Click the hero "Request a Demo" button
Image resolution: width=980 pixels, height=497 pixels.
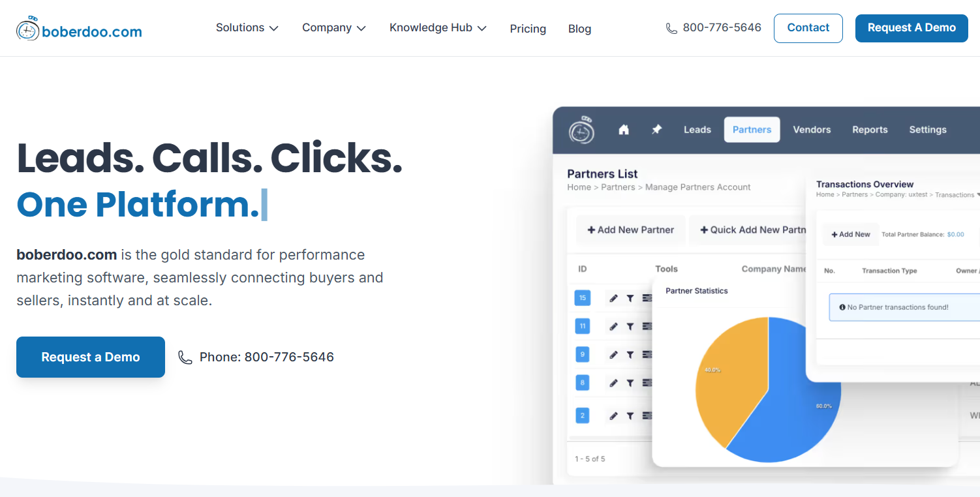coord(91,357)
